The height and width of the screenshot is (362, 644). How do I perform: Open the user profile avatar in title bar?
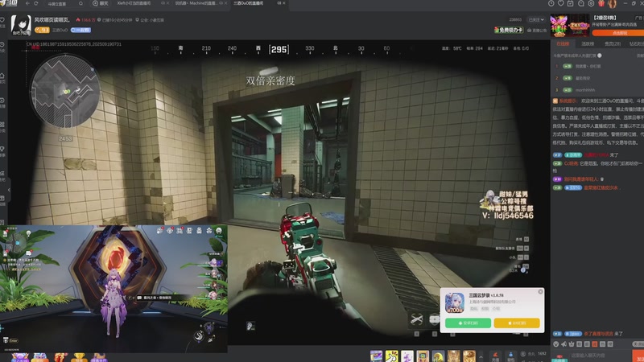coord(612,4)
